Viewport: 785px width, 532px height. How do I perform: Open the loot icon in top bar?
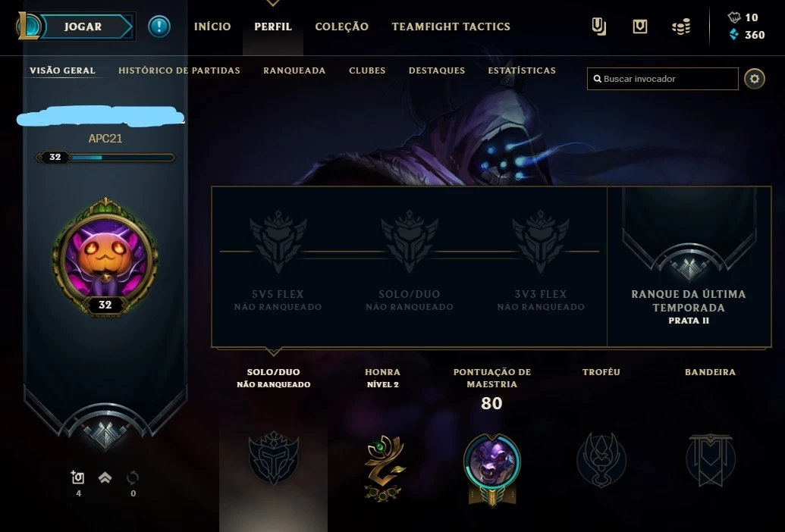pos(598,27)
